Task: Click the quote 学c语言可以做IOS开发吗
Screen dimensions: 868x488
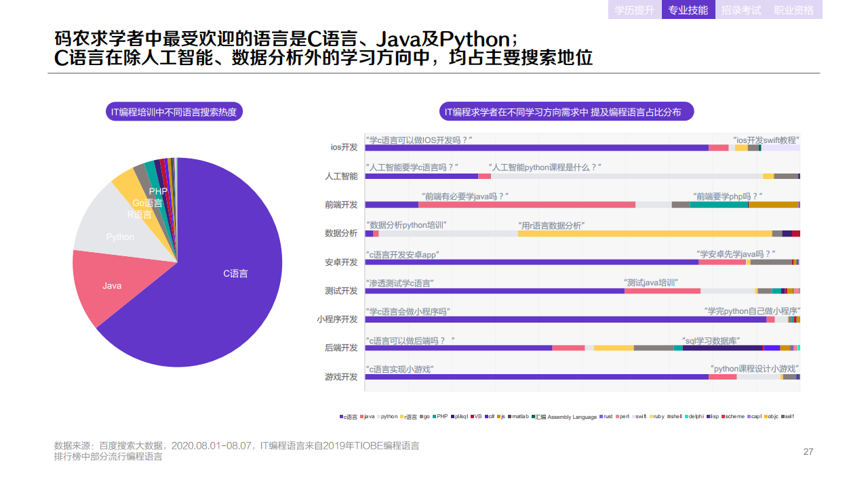Action: 418,138
